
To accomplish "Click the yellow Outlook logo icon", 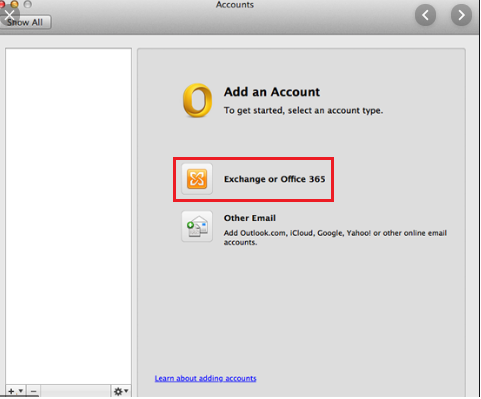I will click(x=197, y=100).
